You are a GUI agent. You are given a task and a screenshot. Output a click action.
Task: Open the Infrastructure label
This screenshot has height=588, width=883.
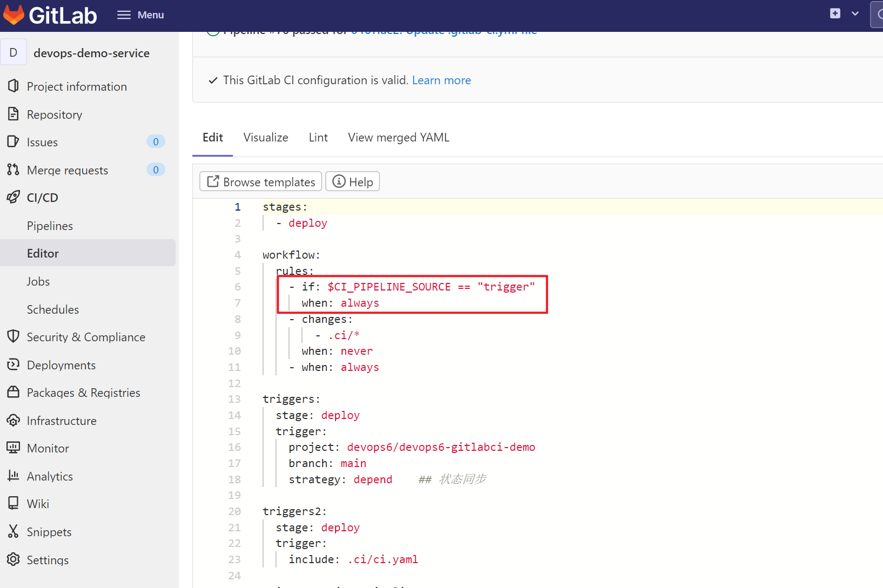coord(62,421)
